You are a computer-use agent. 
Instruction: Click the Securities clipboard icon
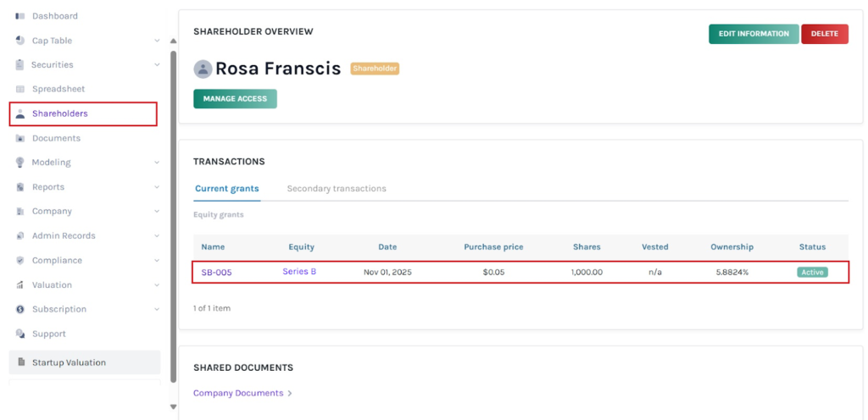pyautogui.click(x=20, y=64)
